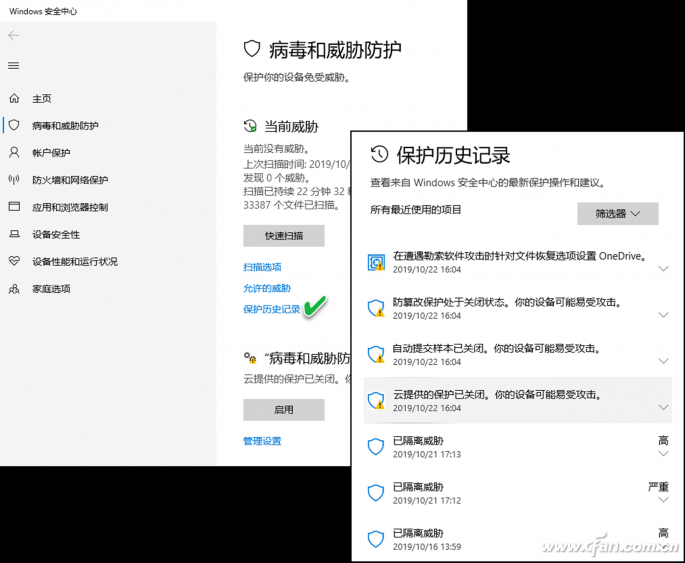The height and width of the screenshot is (563, 685).
Task: Click the 设备安全性 laptop icon
Action: [13, 234]
